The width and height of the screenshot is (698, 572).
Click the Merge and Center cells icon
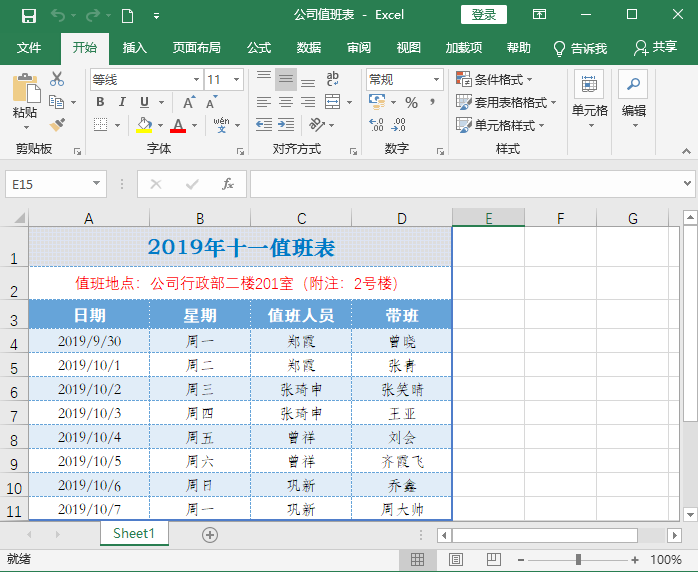click(x=333, y=101)
